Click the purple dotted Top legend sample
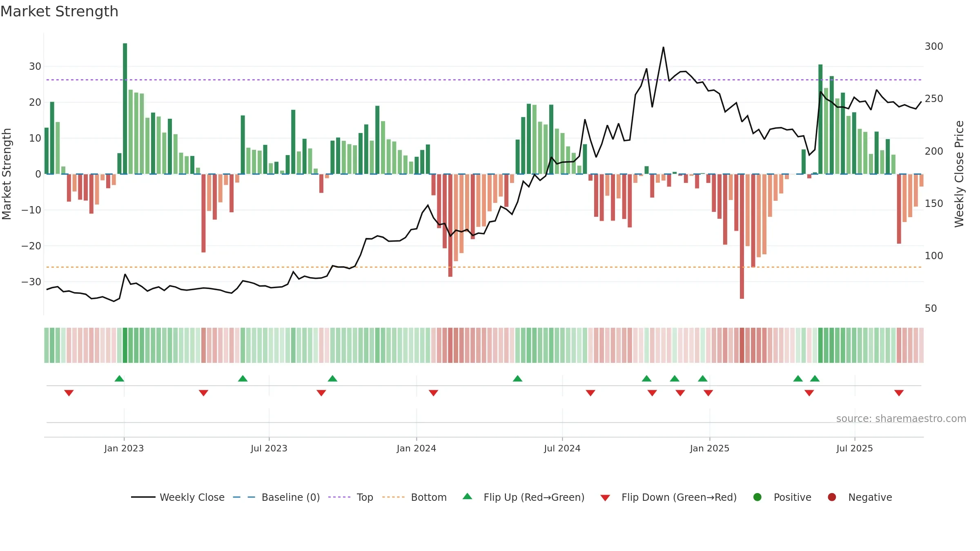 coord(339,497)
